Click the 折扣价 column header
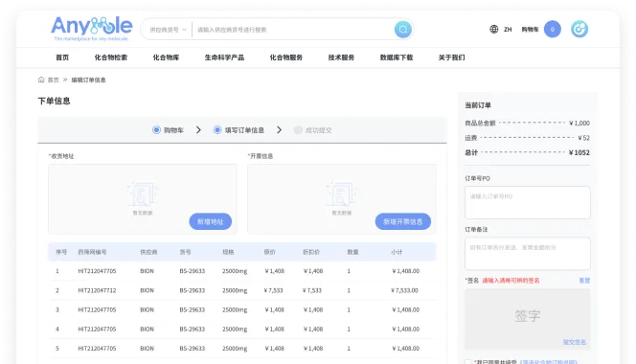636x364 pixels. (x=311, y=252)
